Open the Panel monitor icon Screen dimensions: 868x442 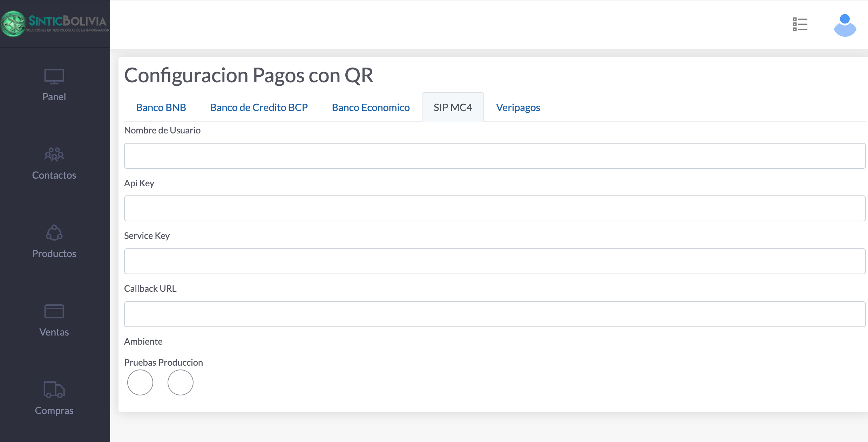coord(54,76)
